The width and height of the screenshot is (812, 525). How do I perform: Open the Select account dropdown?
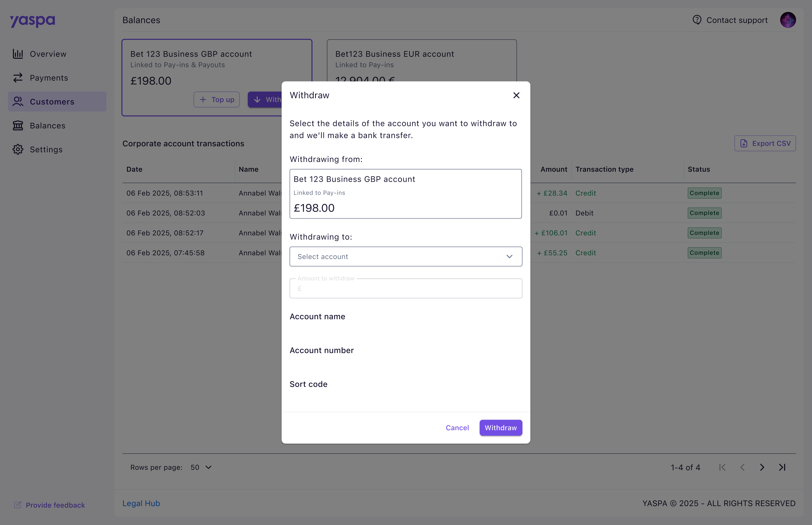[406, 257]
